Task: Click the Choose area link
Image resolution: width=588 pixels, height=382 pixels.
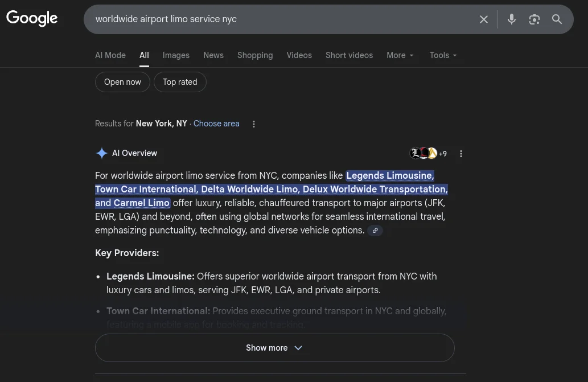Action: coord(216,124)
